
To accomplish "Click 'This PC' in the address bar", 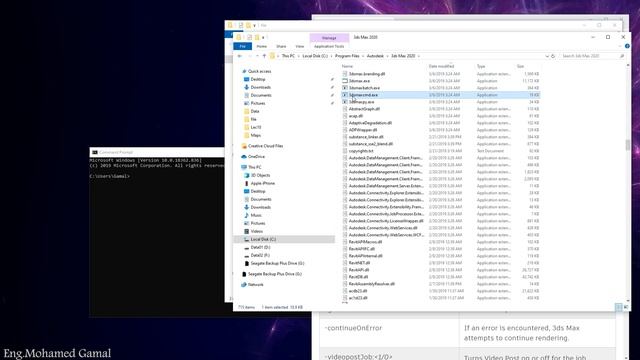I will (288, 56).
